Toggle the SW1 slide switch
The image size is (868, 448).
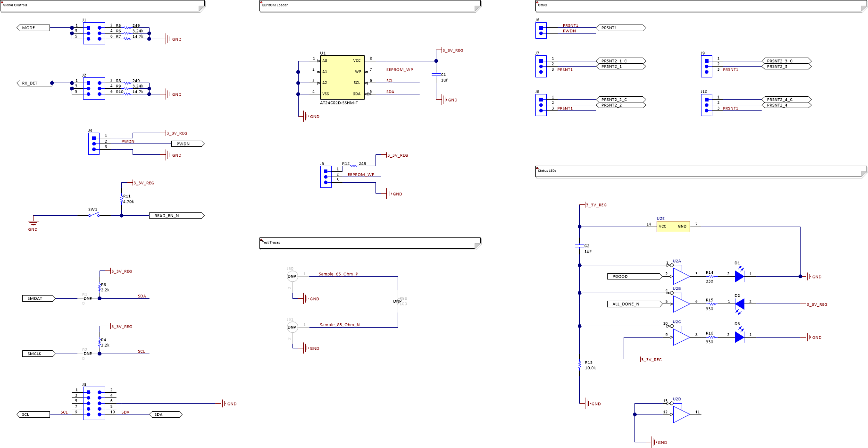coord(93,215)
